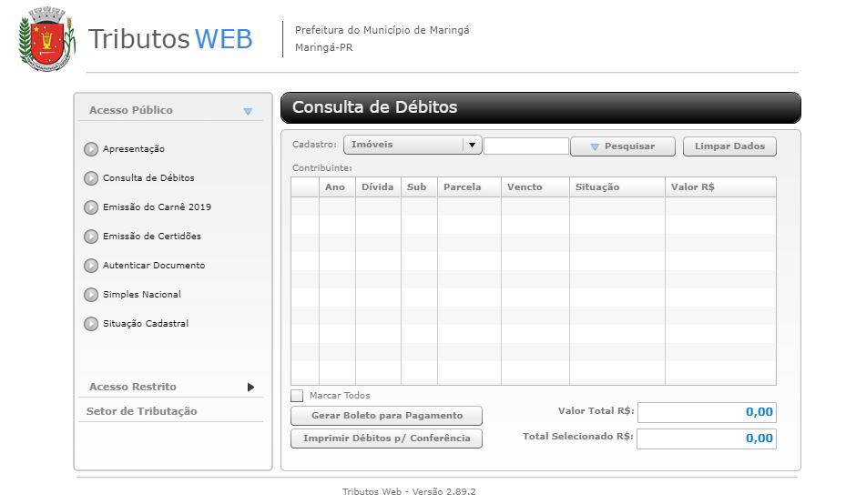Click the Dívida column header
The width and height of the screenshot is (856, 504).
click(378, 187)
